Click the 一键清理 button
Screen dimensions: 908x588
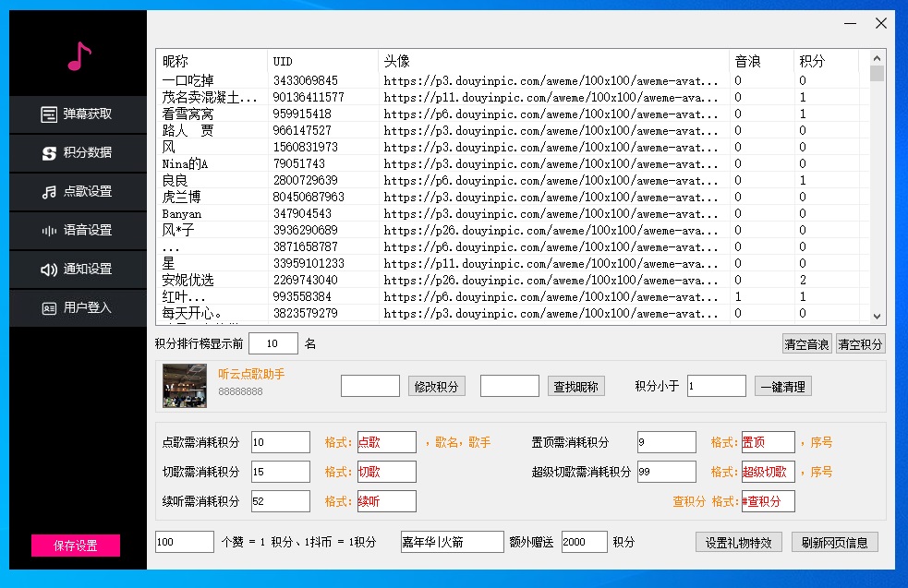782,387
